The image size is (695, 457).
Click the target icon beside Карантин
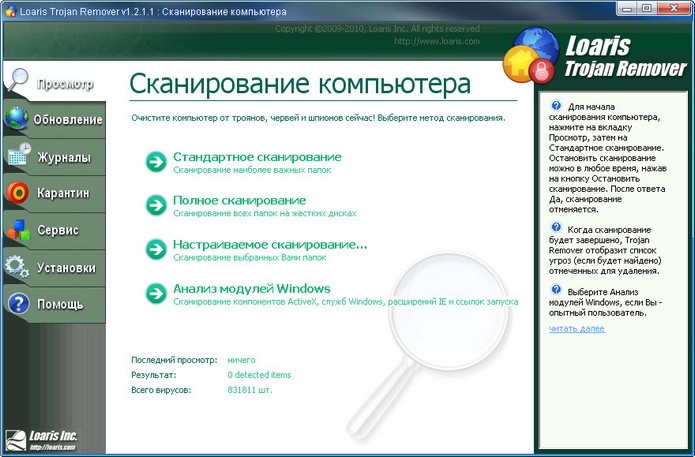click(17, 192)
